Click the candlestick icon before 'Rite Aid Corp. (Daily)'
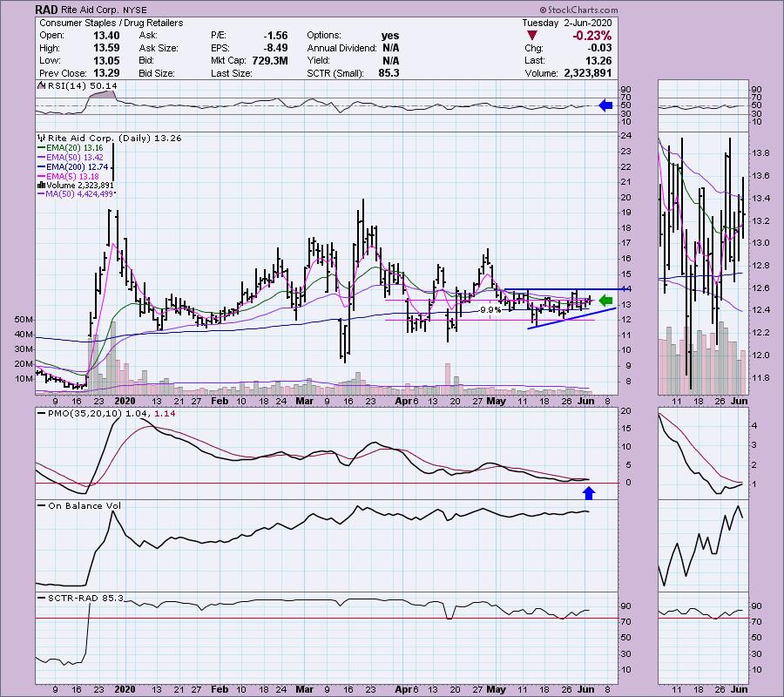The image size is (784, 697). pyautogui.click(x=42, y=138)
